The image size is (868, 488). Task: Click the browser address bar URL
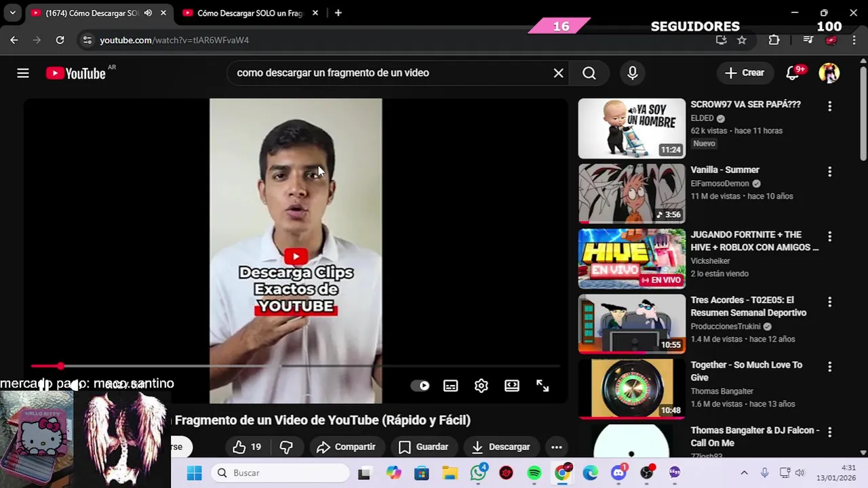(x=174, y=40)
